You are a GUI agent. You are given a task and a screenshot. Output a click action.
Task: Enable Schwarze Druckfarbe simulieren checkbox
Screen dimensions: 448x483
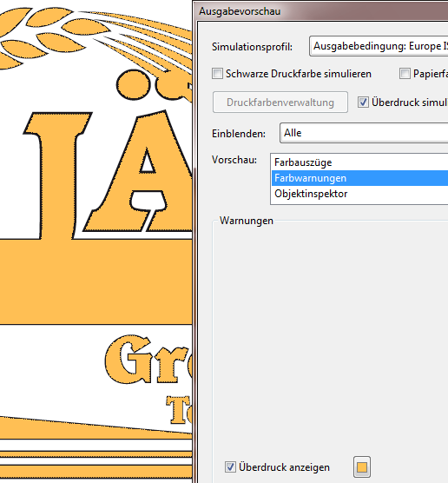(217, 74)
